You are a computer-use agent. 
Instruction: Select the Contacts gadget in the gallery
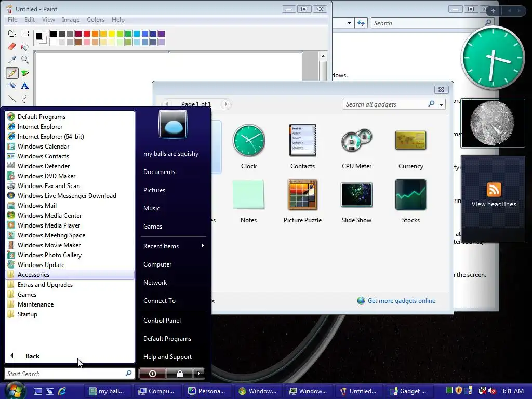pos(302,147)
